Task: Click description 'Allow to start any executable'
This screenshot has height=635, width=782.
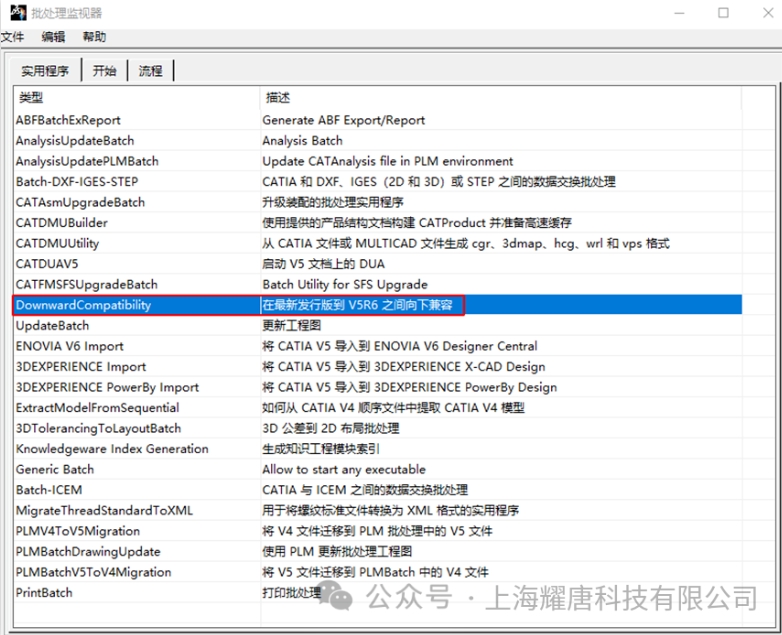Action: click(344, 469)
